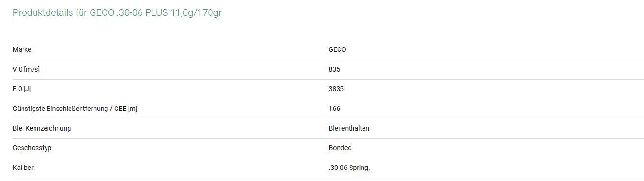Click the word Produktdetails in the heading

42,13
